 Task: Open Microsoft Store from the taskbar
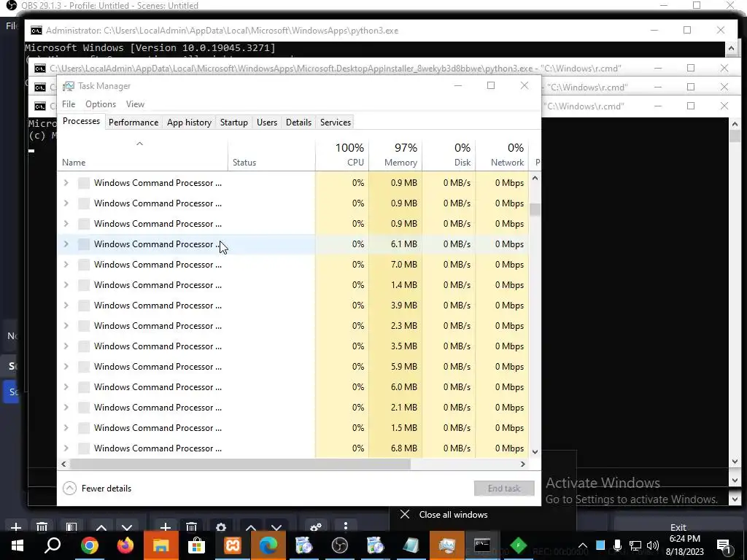tap(196, 545)
